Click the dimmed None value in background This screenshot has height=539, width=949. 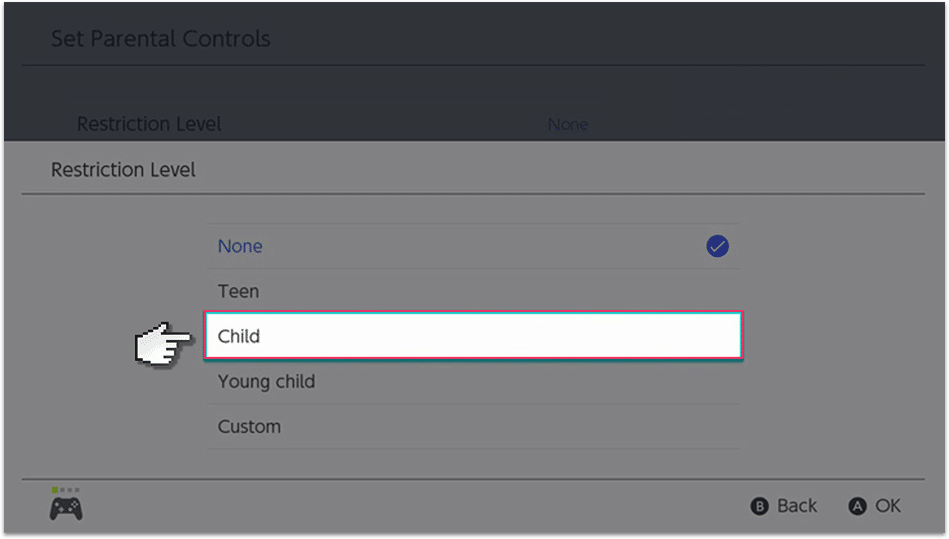tap(567, 125)
